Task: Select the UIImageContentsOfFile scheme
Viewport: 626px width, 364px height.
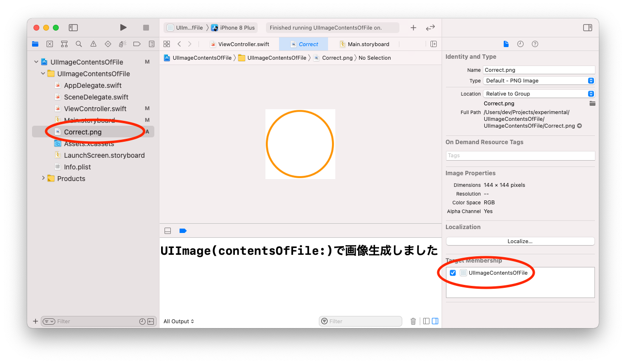Action: (x=184, y=28)
